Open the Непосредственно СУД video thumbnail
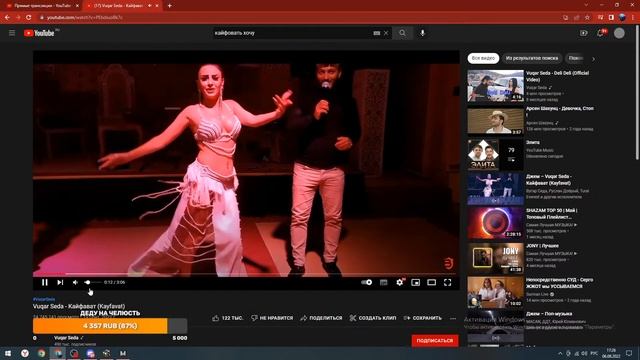 tap(495, 292)
